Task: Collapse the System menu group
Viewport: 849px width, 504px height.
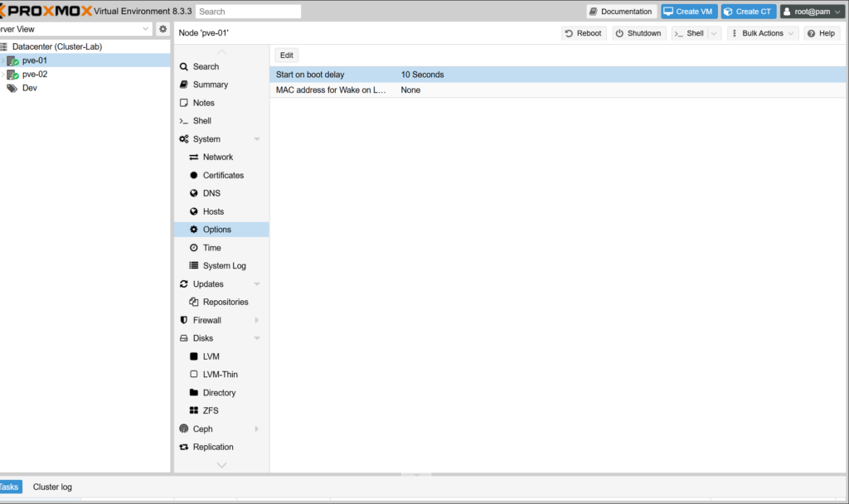Action: [x=257, y=139]
